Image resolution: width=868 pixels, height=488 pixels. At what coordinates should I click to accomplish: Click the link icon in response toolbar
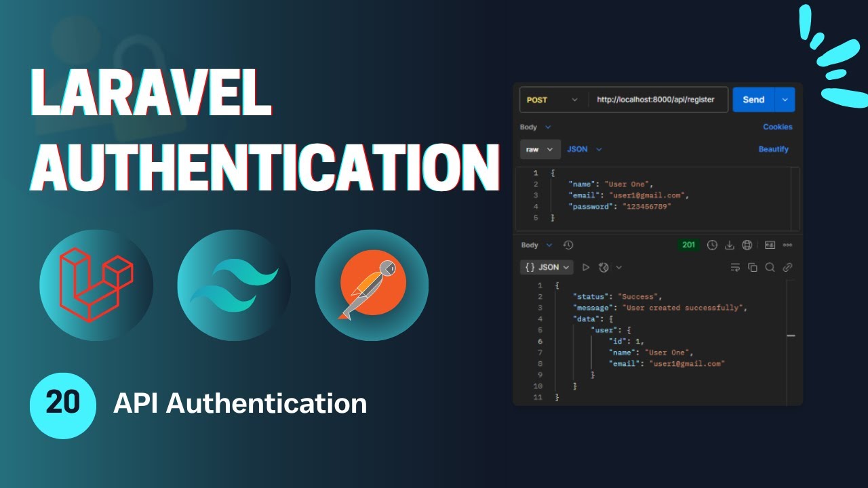coord(787,268)
